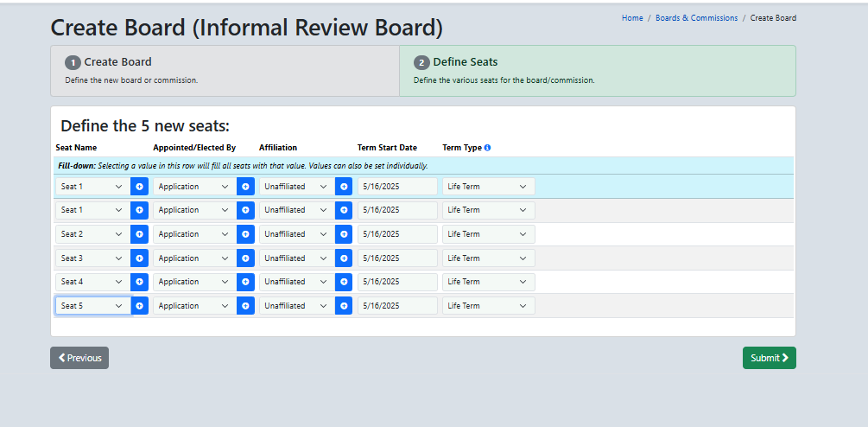Click plus icon beside Application in Seat 3 row
The image size is (868, 427).
click(x=246, y=258)
